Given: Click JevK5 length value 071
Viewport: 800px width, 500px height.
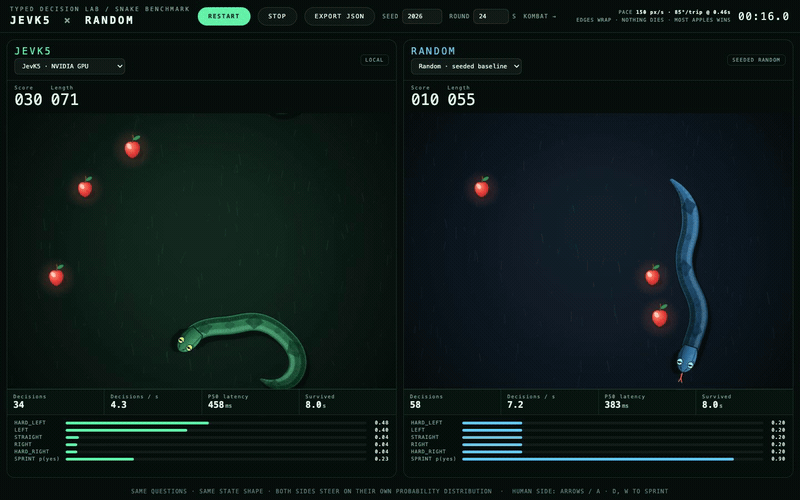Looking at the screenshot, I should click(65, 99).
